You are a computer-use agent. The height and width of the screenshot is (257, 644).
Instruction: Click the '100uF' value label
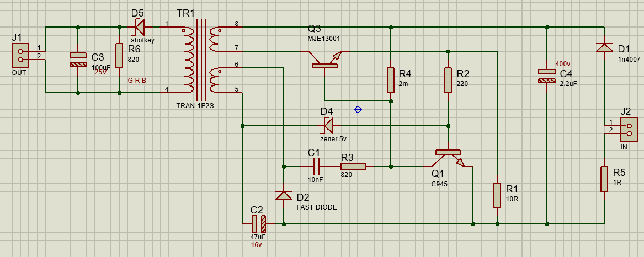[101, 67]
